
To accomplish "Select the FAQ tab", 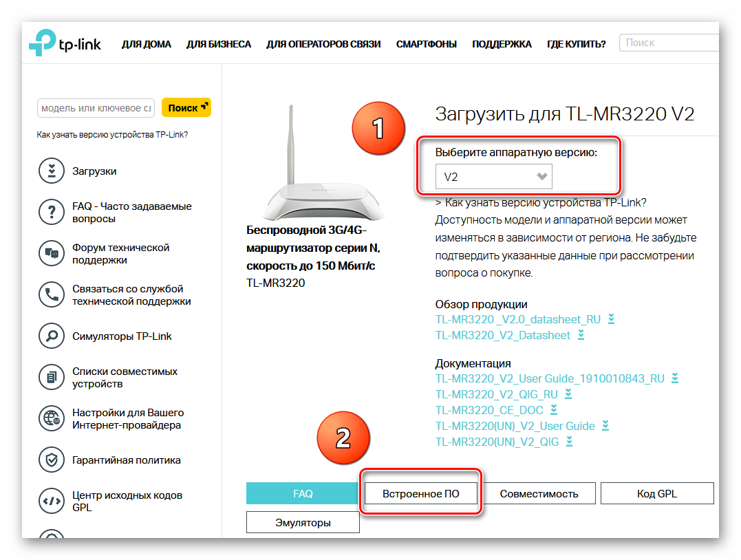I will (x=303, y=493).
